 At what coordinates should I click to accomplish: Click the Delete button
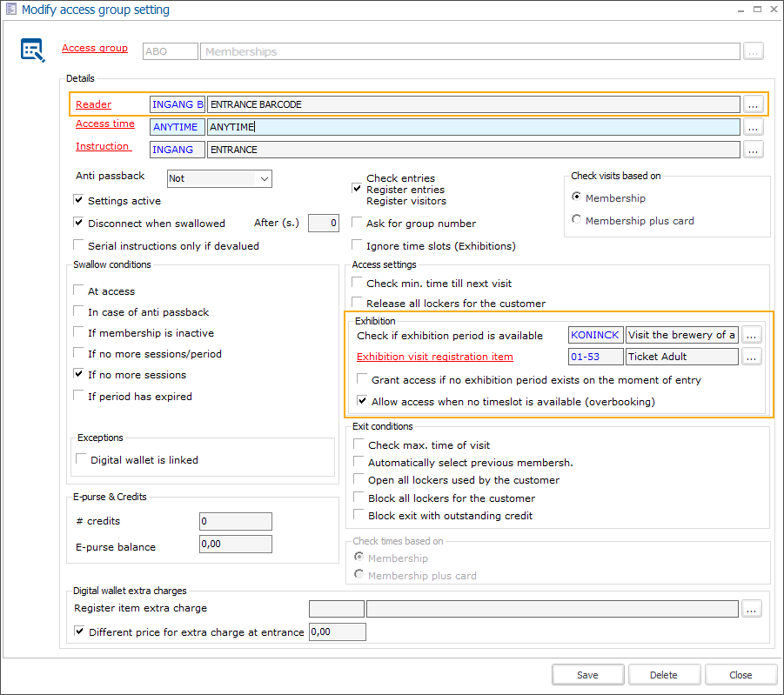664,675
